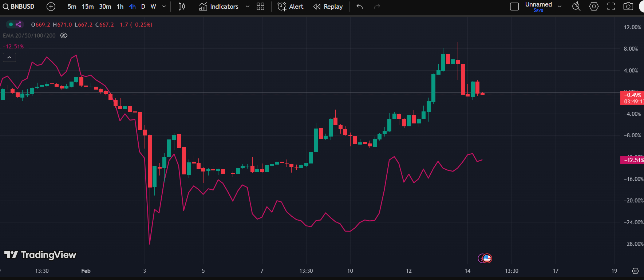Viewport: 644px width, 280px height.
Task: Click the green market status dot
Action: (11, 24)
